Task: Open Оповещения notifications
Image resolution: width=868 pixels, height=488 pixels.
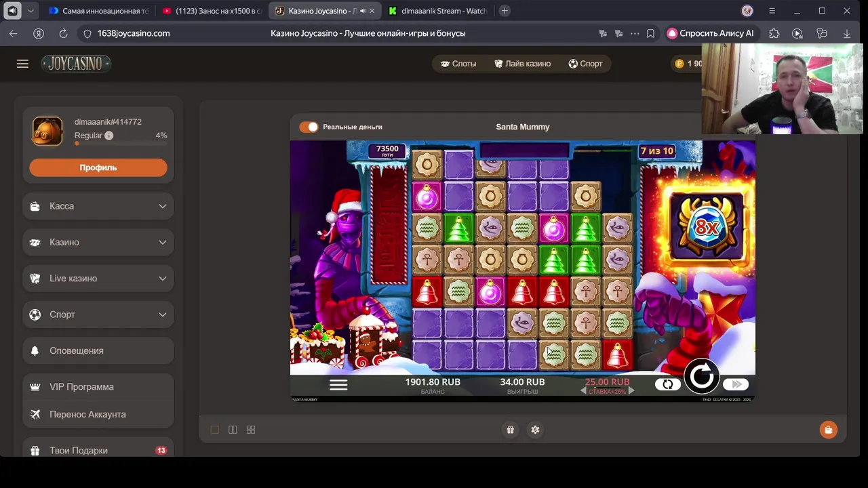Action: pos(98,350)
